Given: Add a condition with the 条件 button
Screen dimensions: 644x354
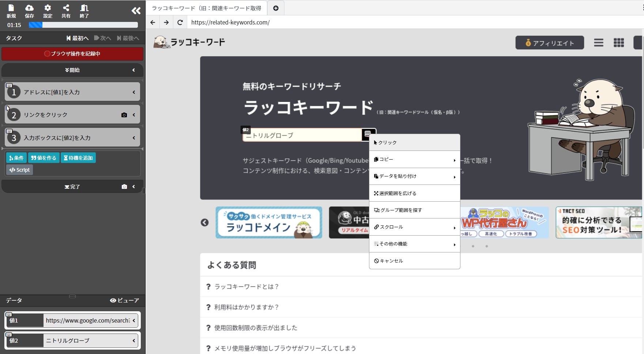Looking at the screenshot, I should click(x=16, y=157).
